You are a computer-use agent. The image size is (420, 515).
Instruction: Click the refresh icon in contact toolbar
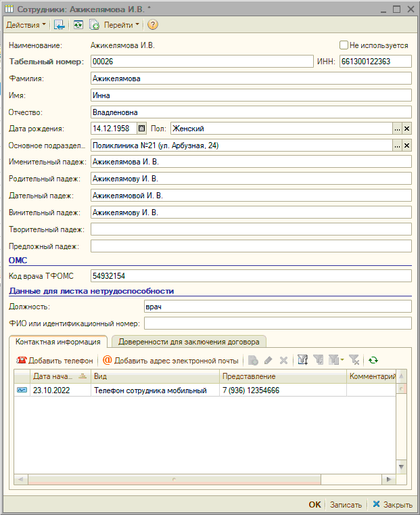373,361
